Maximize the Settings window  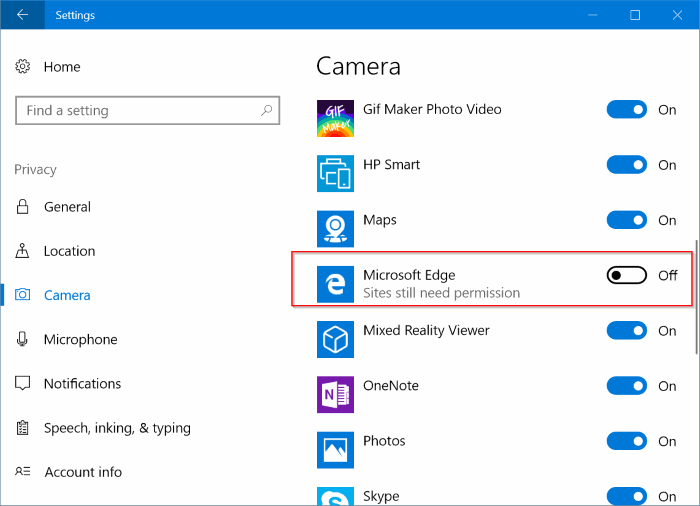pyautogui.click(x=635, y=15)
